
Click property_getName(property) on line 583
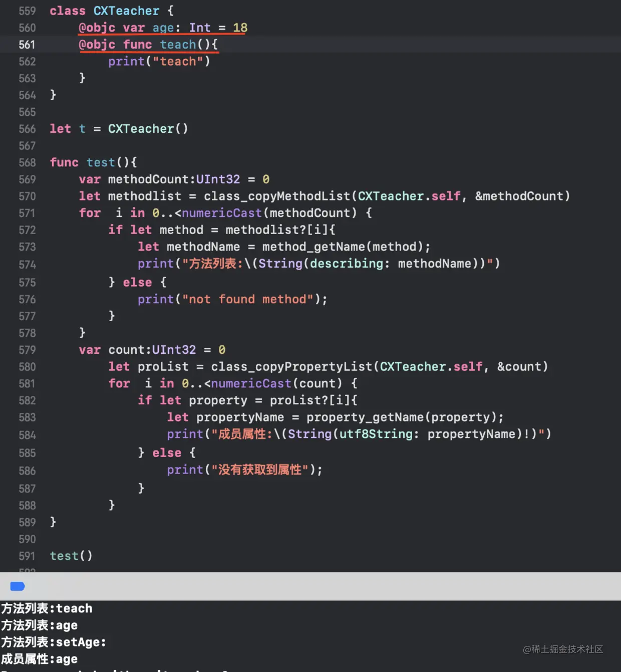pos(401,417)
